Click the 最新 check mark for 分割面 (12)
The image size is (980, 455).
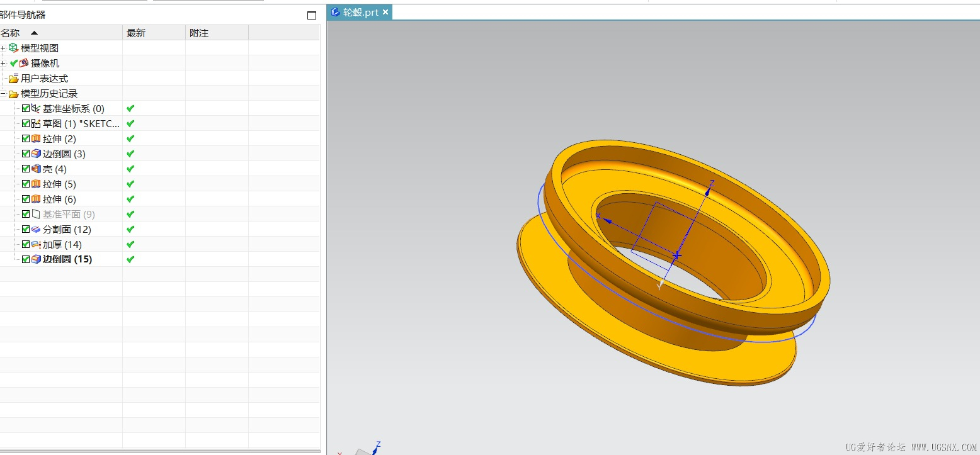pos(130,229)
